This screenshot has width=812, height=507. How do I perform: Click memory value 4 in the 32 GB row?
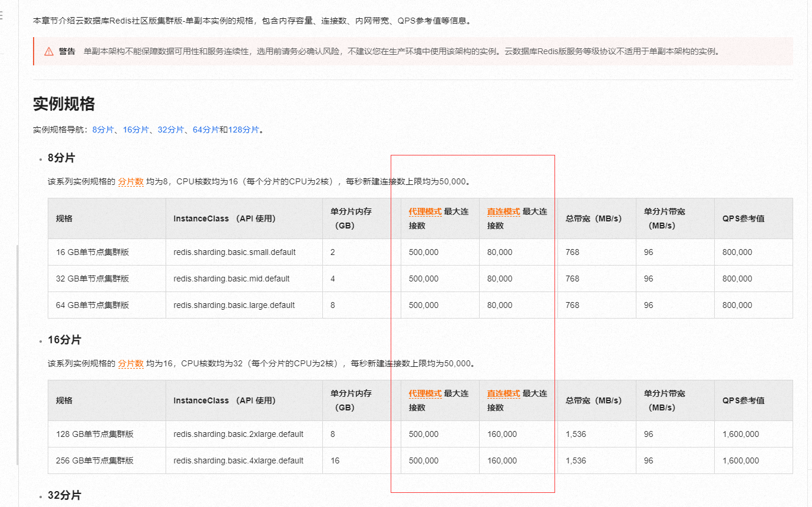[333, 279]
